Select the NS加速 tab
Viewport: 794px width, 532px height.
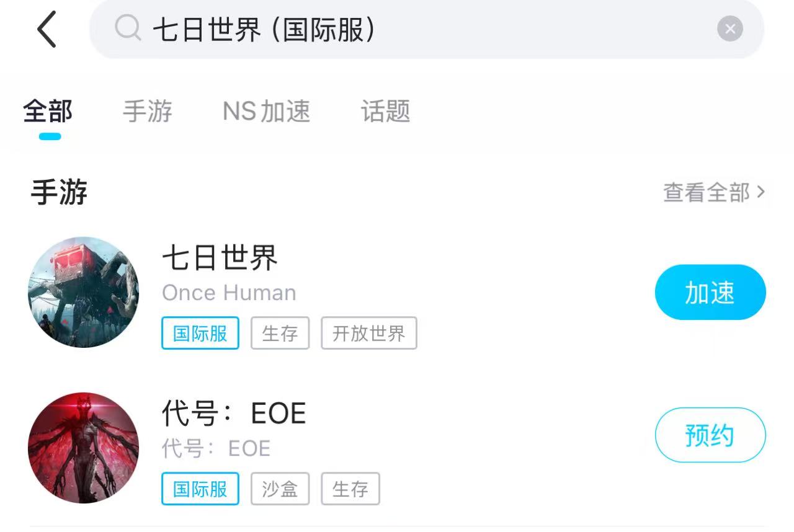point(266,112)
